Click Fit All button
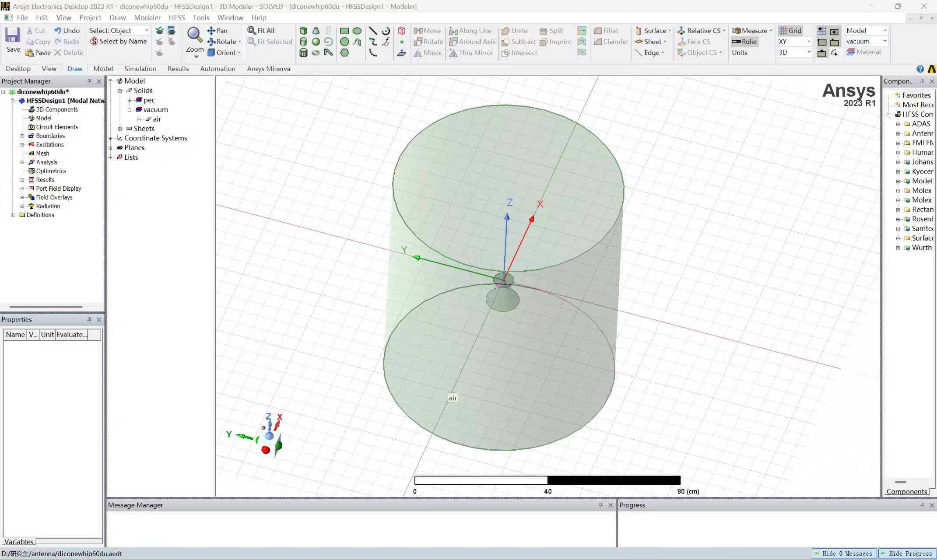Viewport: 937px width, 560px height. [x=261, y=31]
